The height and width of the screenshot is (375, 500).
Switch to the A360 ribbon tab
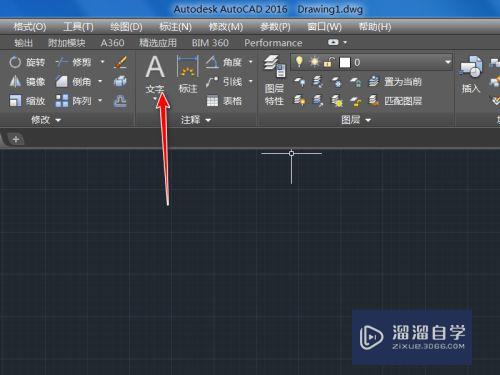pos(112,43)
